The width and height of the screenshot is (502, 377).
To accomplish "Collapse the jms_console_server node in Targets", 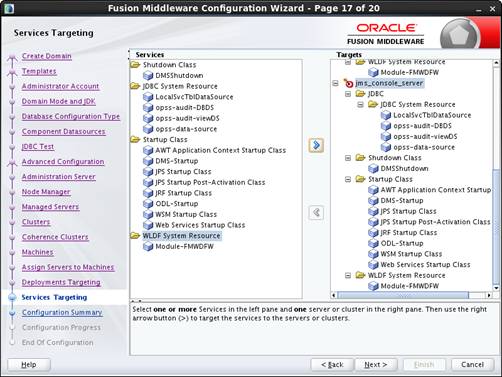I will (x=336, y=83).
